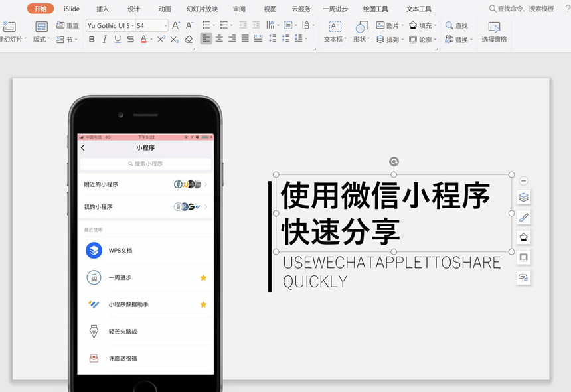This screenshot has height=392, width=571.
Task: Click the fill bucket icon in the floating toolbar
Action: pos(523,237)
